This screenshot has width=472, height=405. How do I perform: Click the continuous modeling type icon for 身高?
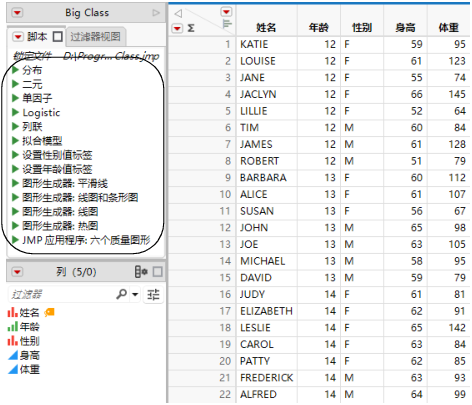point(13,355)
